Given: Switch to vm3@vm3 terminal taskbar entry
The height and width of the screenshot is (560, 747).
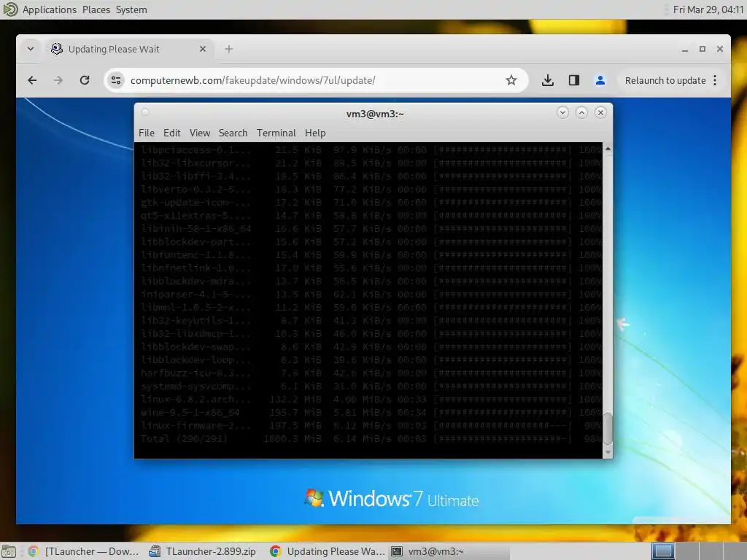Looking at the screenshot, I should pos(449,551).
